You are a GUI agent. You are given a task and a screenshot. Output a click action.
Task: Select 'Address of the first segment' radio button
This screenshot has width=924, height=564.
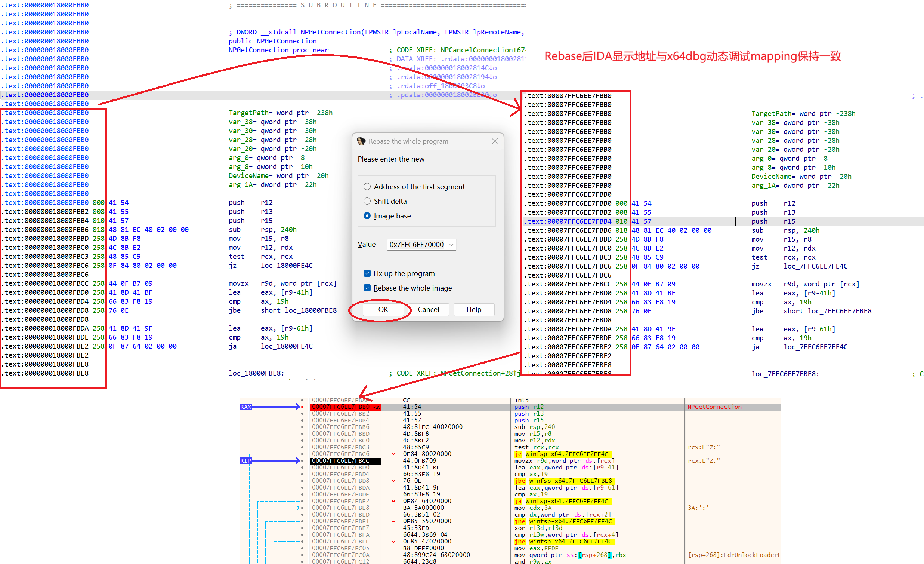coord(367,187)
